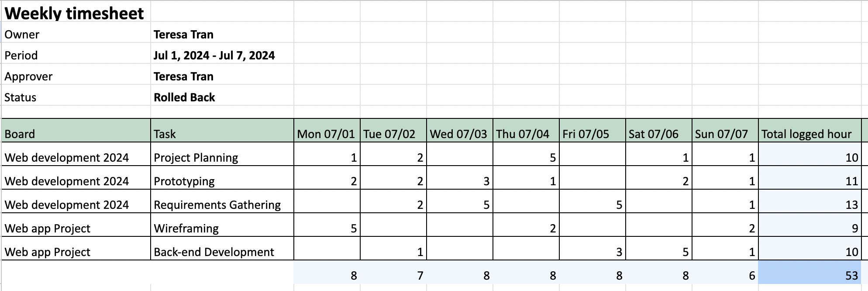Image resolution: width=868 pixels, height=291 pixels.
Task: Select the period Jul 1 - Jul 7 cell
Action: (x=214, y=55)
